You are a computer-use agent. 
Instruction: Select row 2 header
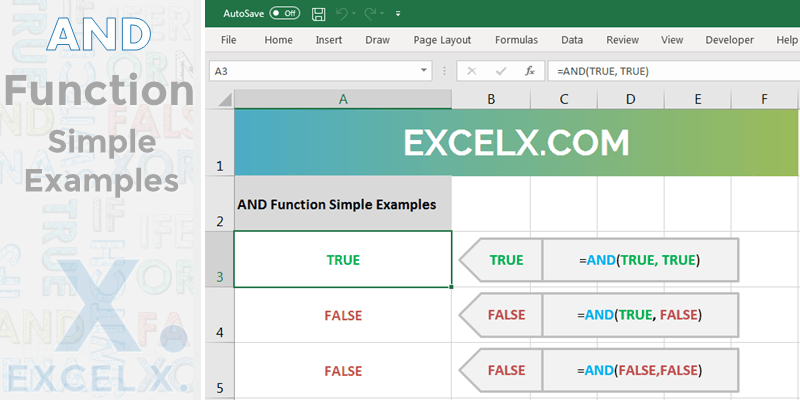coord(220,203)
